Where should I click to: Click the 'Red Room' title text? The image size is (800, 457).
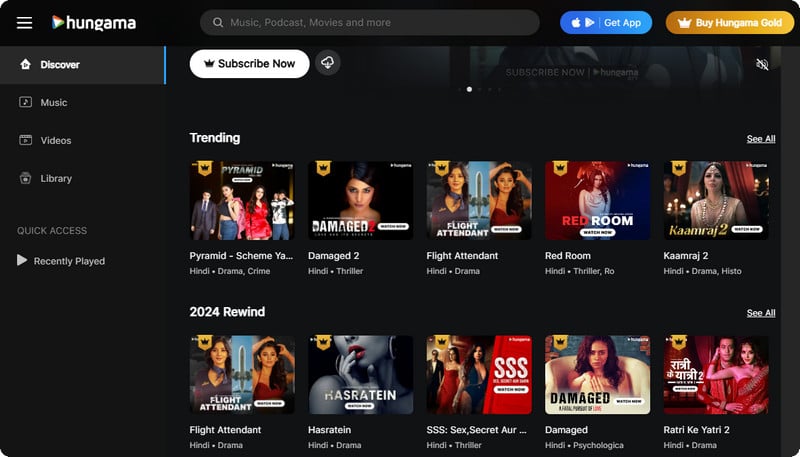(x=567, y=256)
